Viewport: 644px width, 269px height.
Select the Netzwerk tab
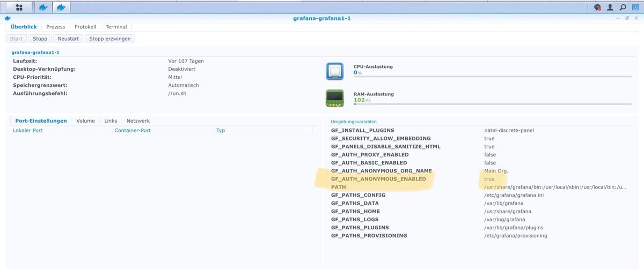point(138,121)
